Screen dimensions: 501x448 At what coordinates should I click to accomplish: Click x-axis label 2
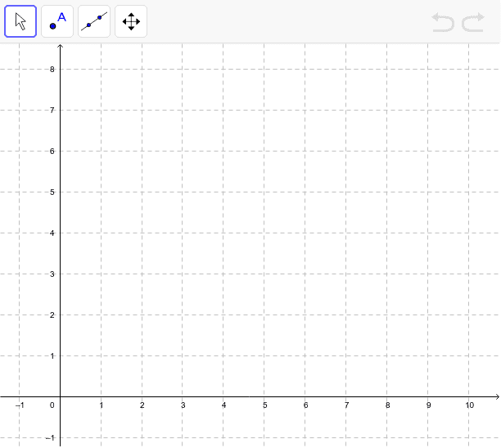[142, 405]
